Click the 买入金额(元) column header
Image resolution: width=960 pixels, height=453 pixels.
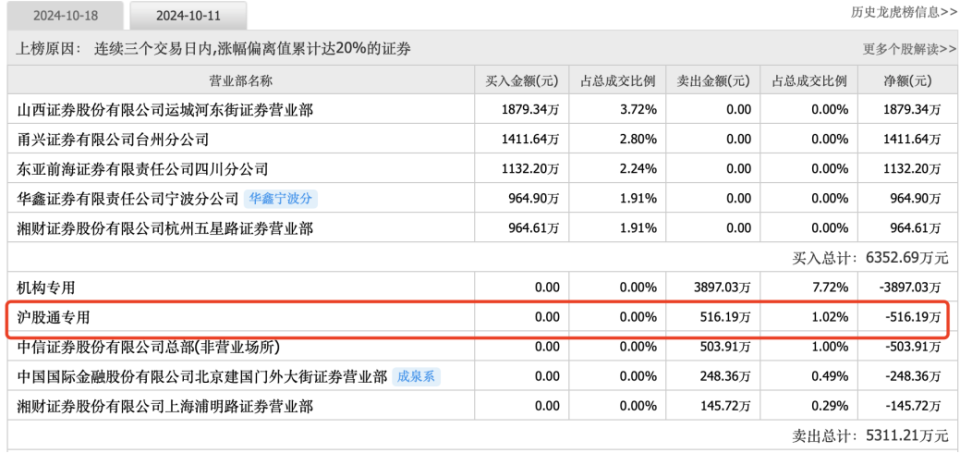(522, 80)
